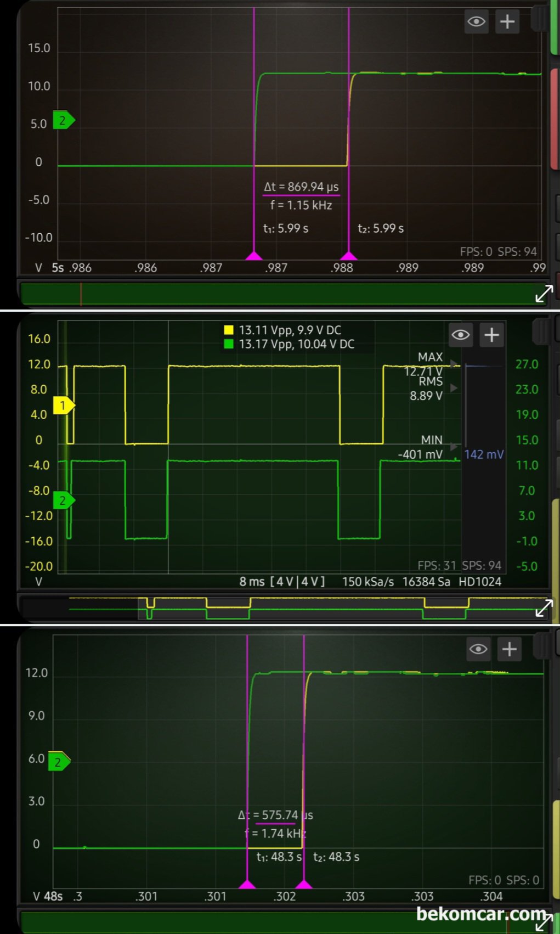The height and width of the screenshot is (934, 560).
Task: Click the arrow next to the MAX measurement
Action: point(454,363)
